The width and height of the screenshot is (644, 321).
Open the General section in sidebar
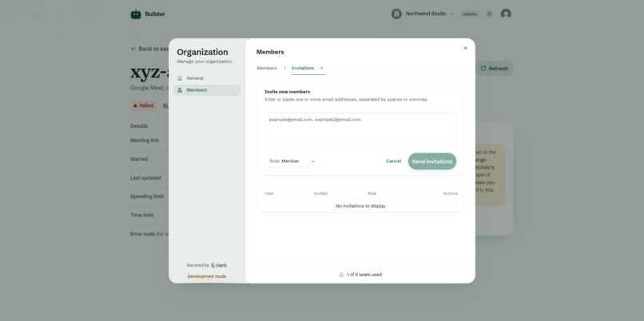(207, 78)
